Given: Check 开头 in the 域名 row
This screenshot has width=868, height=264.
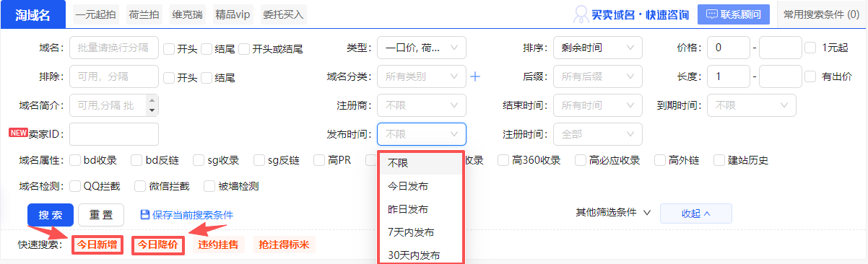Looking at the screenshot, I should (169, 49).
